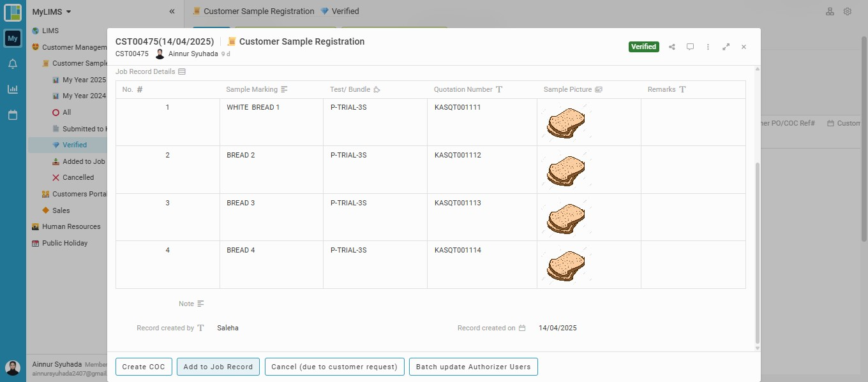Click P-TRIAL-3S test cell for BREAD 2
Screen dimensions: 868x382
point(375,170)
